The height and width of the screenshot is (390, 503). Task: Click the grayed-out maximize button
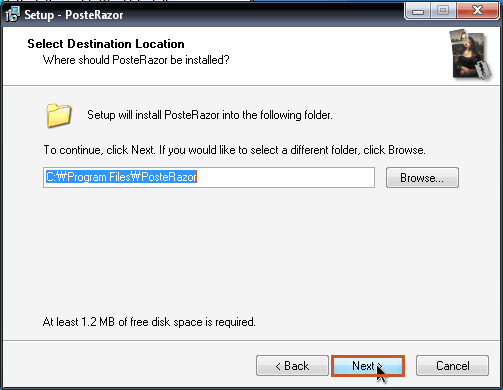[x=443, y=11]
